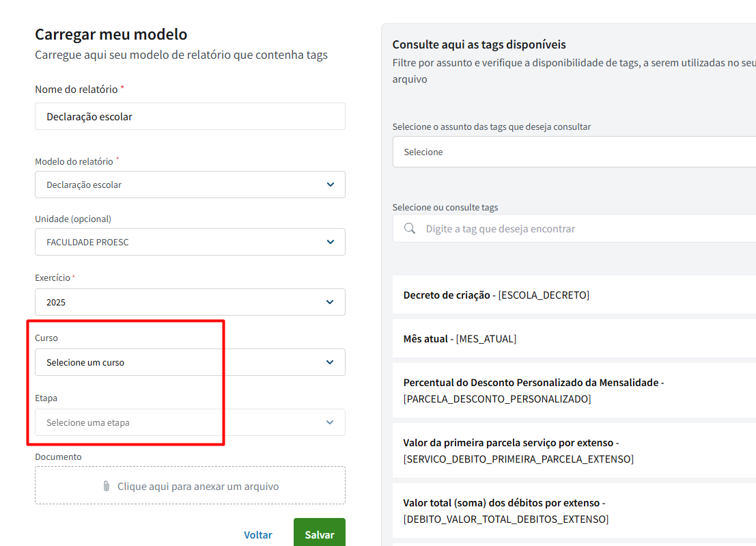The image size is (756, 546).
Task: Focus the tag search input field
Action: pos(587,229)
